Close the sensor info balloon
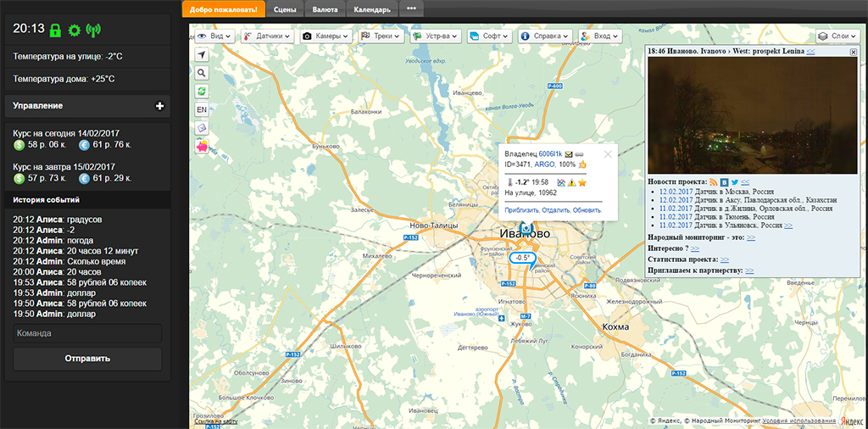Screen dimensions: 868x429 pos(608,154)
